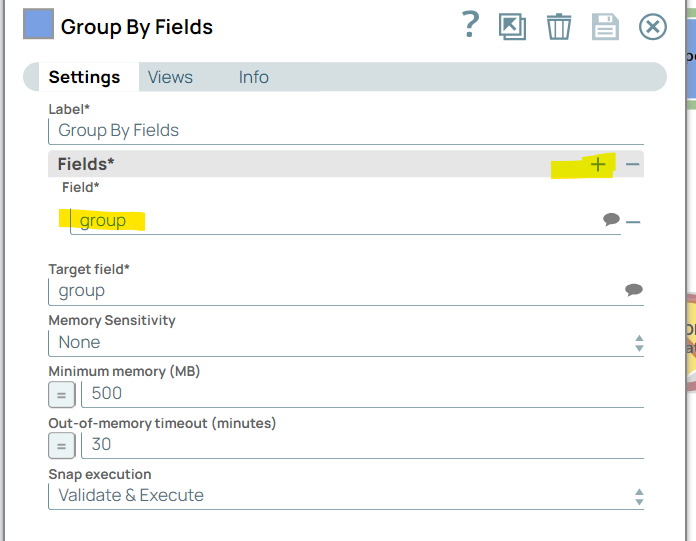
Task: Open suggestion bubble for Target field
Action: 633,290
